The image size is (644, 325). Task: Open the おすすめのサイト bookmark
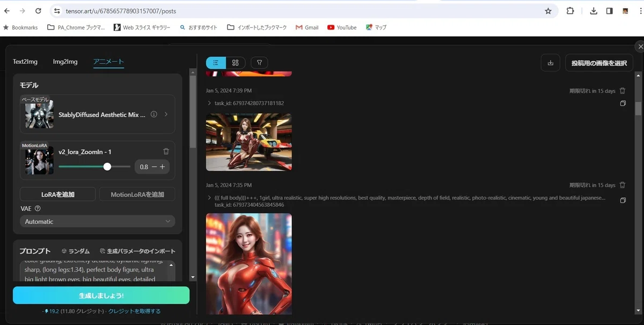[199, 27]
